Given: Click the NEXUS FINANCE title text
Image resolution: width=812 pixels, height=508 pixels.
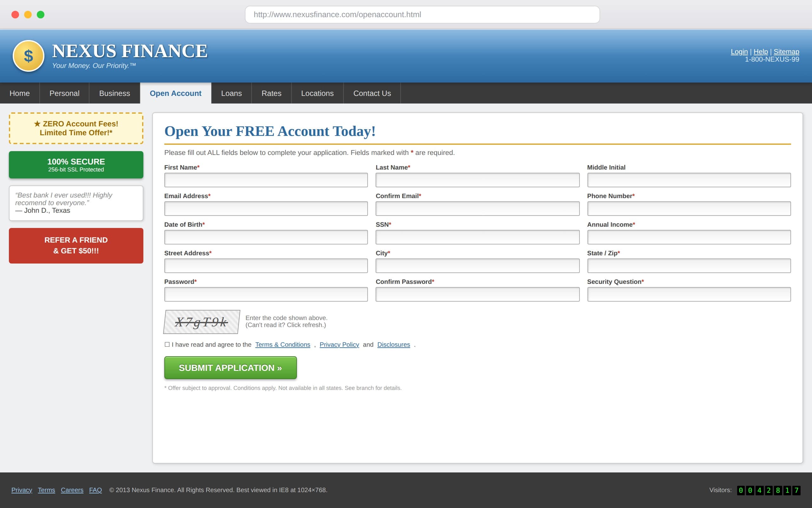Looking at the screenshot, I should (x=130, y=51).
